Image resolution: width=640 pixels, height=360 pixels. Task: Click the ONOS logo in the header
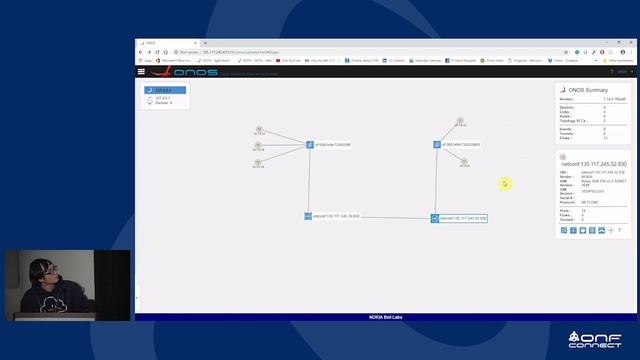coord(184,72)
